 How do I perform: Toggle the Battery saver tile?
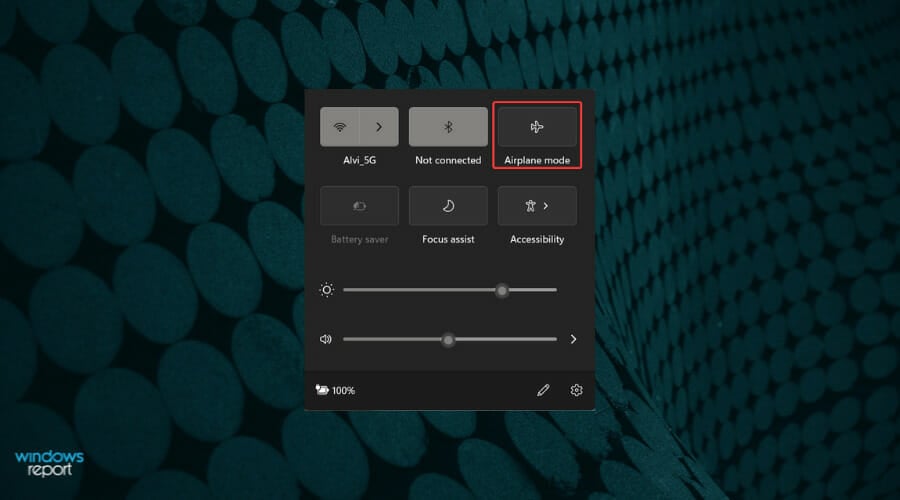[359, 206]
